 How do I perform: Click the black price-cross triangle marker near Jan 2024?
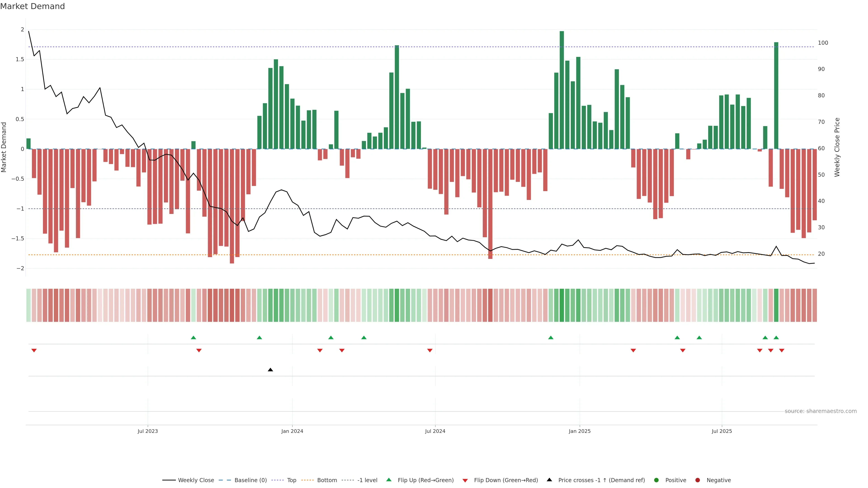(270, 370)
